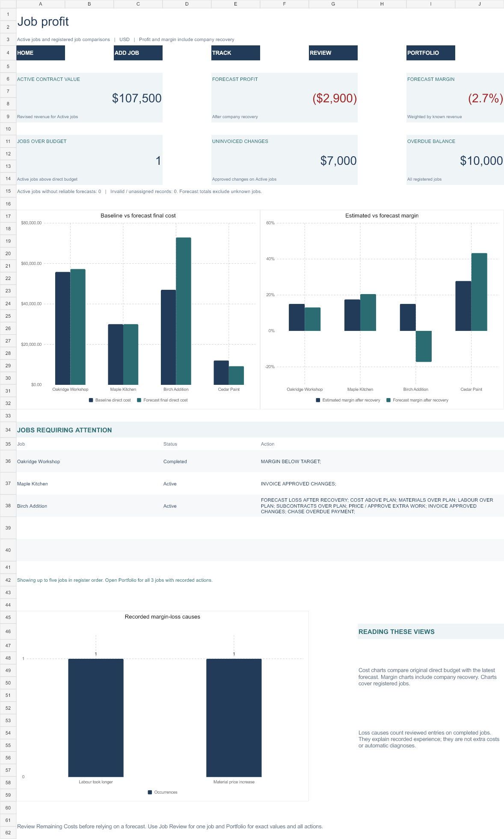The width and height of the screenshot is (504, 839).
Task: Click the Forecast final direct cost legend swatch
Action: (139, 400)
